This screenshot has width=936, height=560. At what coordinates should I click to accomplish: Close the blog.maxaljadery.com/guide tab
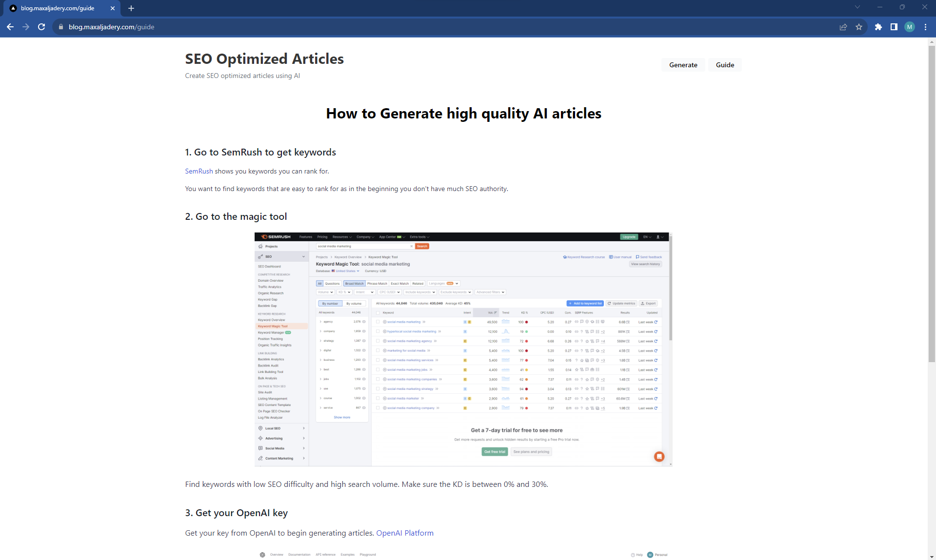point(113,8)
